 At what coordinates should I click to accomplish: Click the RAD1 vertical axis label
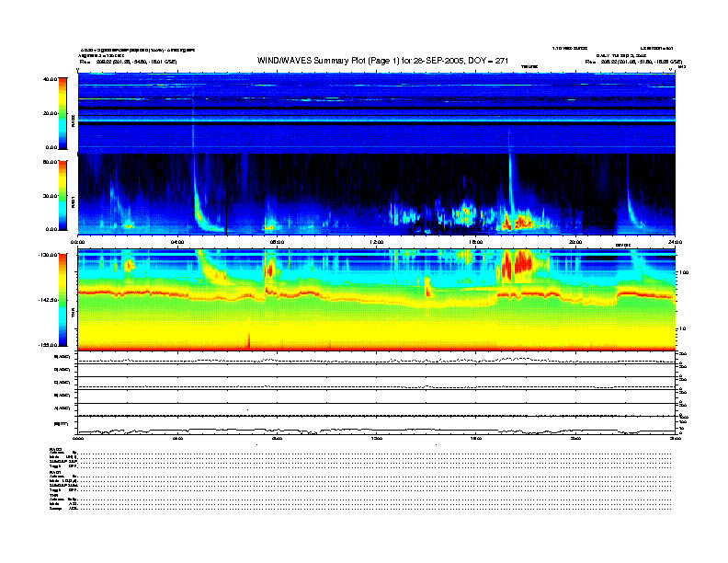point(73,201)
